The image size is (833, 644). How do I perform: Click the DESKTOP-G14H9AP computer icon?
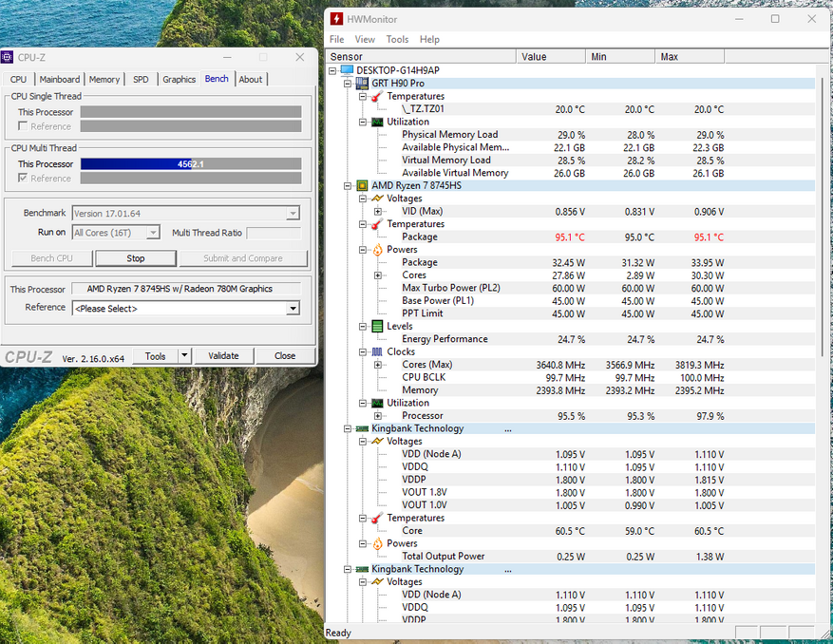point(347,70)
